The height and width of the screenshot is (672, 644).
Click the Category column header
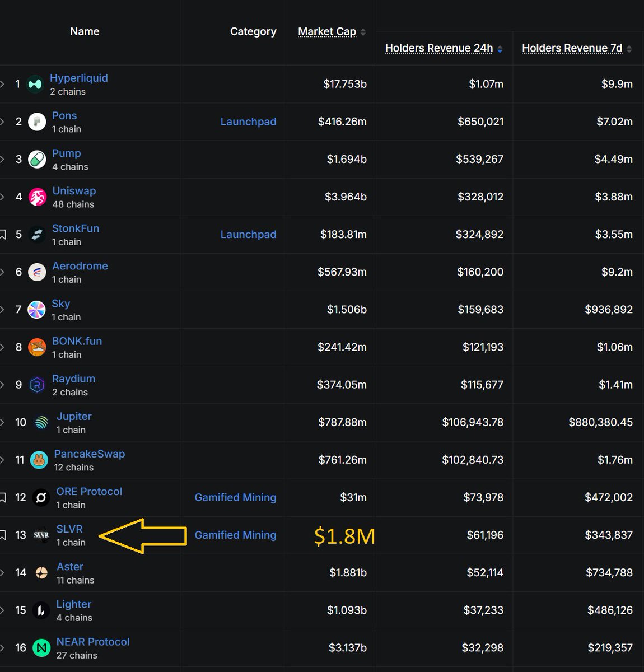tap(253, 31)
